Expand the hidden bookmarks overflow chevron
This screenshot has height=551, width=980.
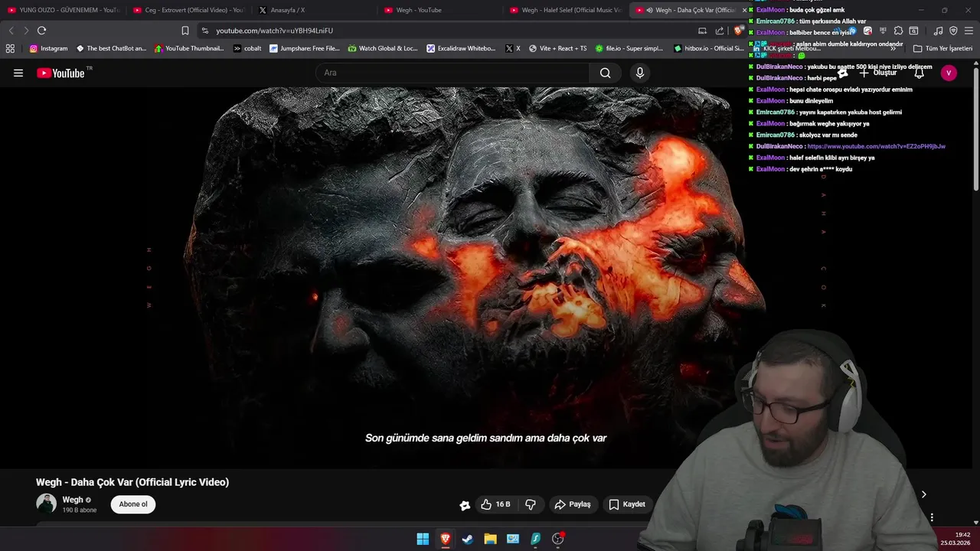coord(893,48)
